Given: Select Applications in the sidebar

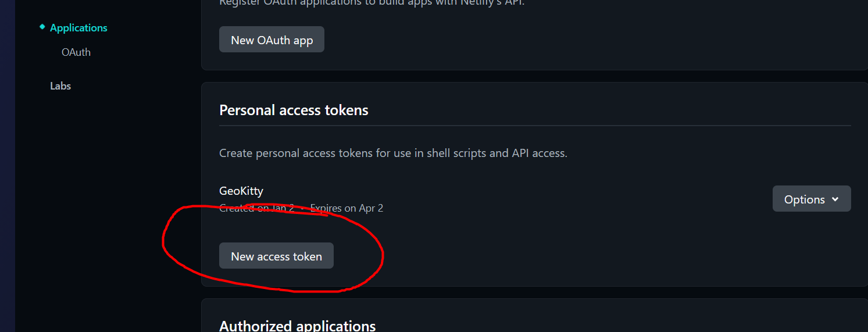Looking at the screenshot, I should (78, 28).
